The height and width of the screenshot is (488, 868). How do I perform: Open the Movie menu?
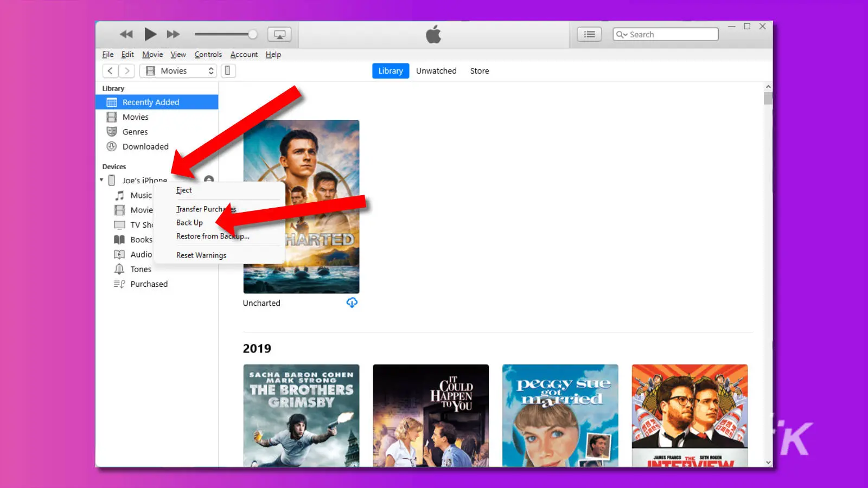(x=152, y=54)
